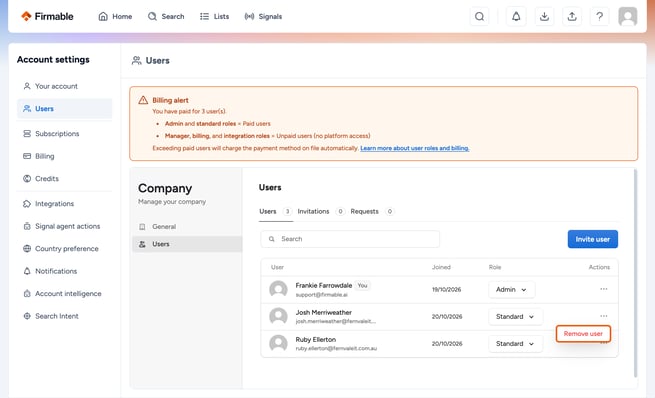Open the profile avatar menu
The height and width of the screenshot is (398, 655).
click(627, 16)
